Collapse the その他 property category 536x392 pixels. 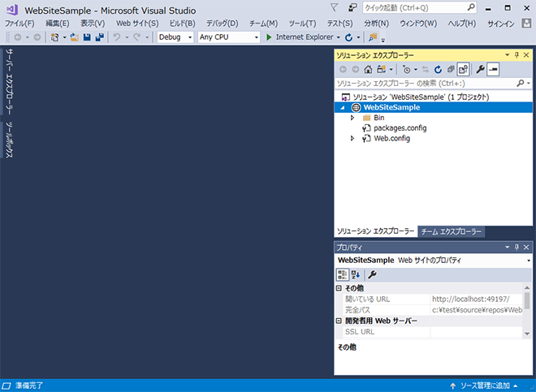point(339,288)
